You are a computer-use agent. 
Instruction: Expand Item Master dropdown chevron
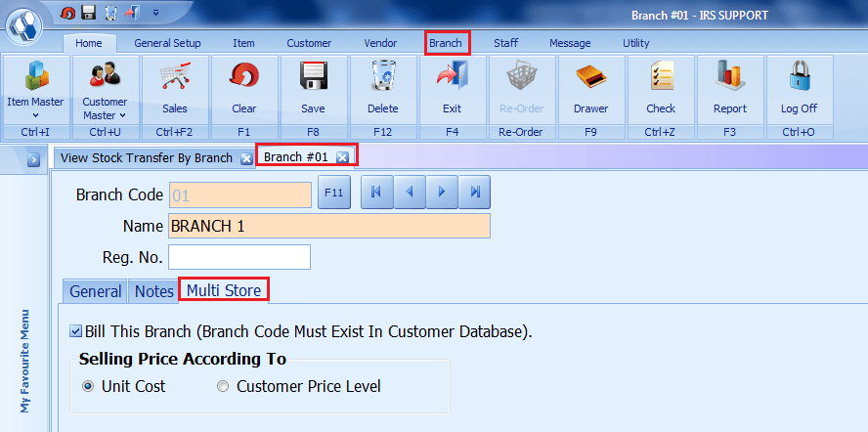point(35,115)
